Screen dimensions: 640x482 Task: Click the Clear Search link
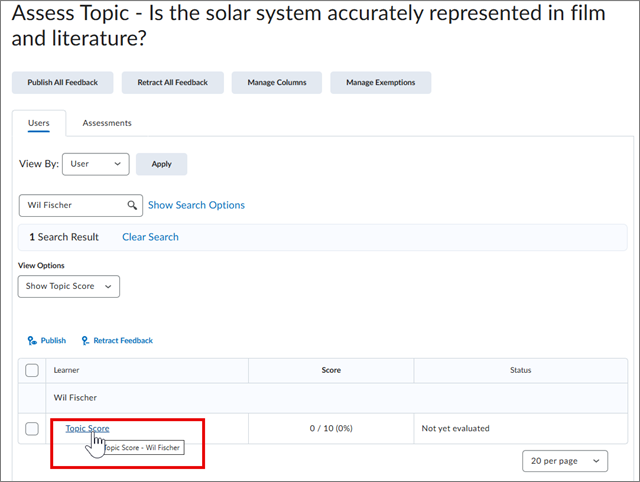(x=150, y=237)
